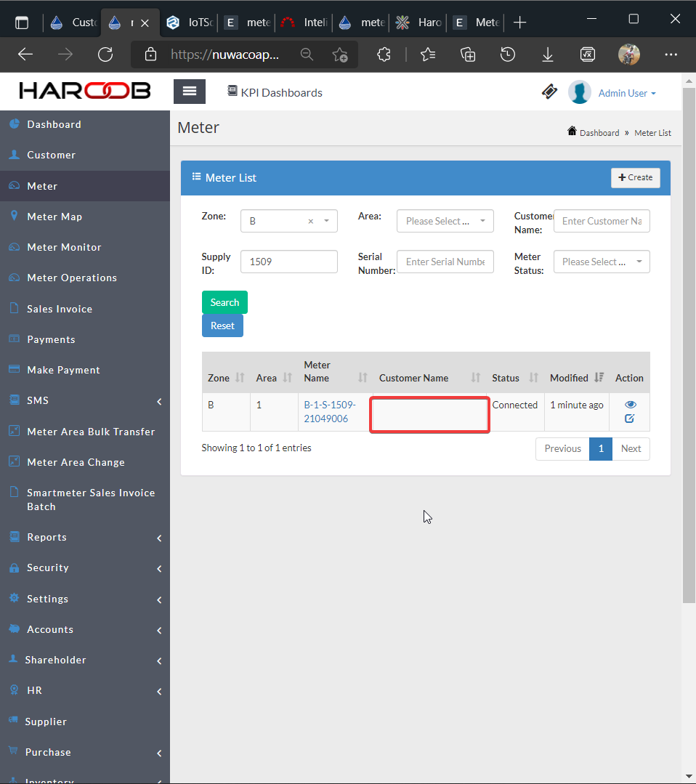Click the edit meter pencil icon
The image size is (696, 784).
(x=629, y=419)
